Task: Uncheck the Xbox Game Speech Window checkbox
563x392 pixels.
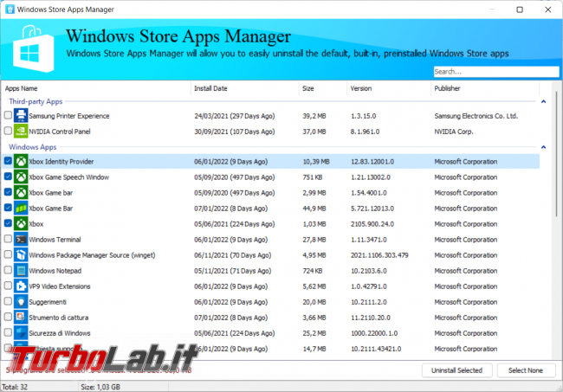Action: coord(8,177)
